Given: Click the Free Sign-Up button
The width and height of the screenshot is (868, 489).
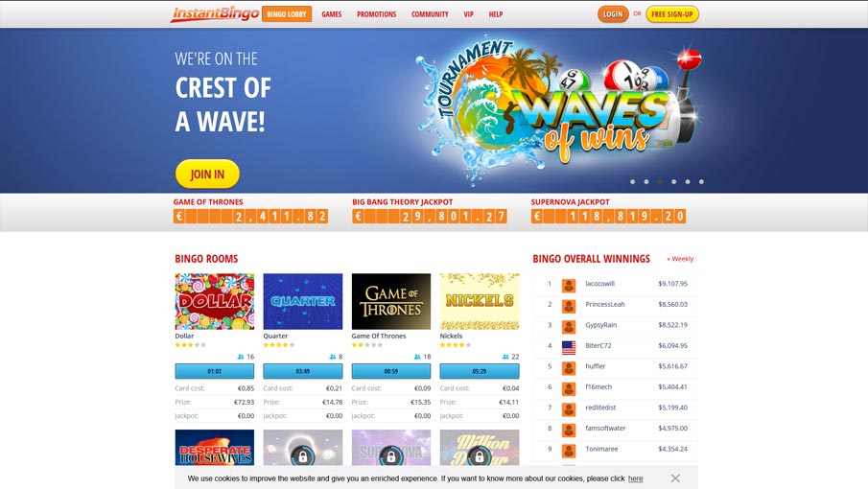Looking at the screenshot, I should (x=672, y=14).
